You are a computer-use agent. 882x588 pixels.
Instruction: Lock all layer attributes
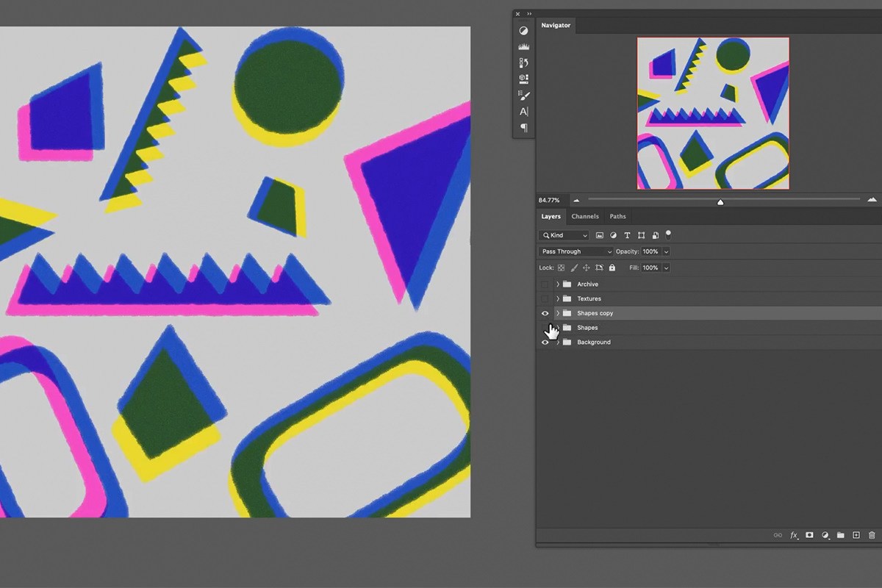pos(612,268)
